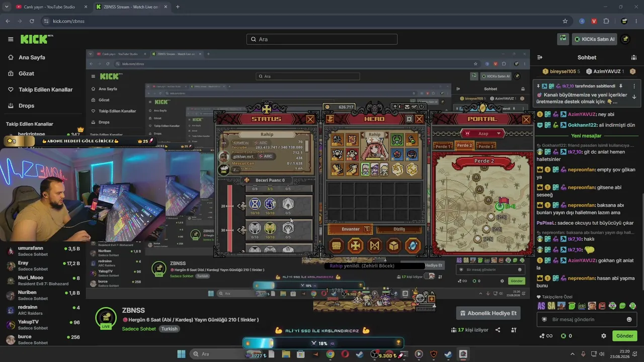Viewport: 644px width, 362px height.
Task: Open the channel points infinity icon below chat
Action: click(x=546, y=336)
